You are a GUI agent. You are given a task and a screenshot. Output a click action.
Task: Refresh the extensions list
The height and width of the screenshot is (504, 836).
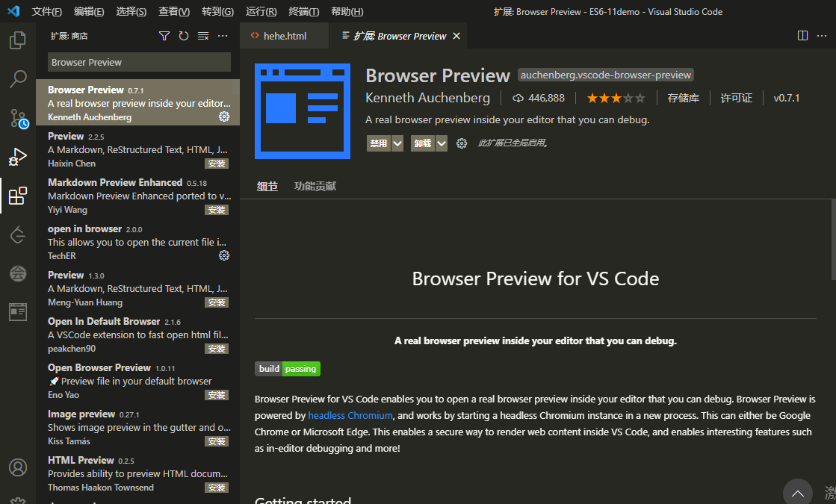pos(183,35)
